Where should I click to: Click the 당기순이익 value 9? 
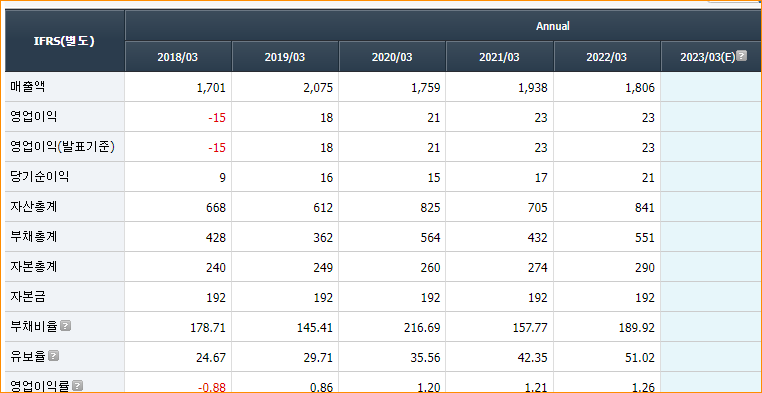223,178
